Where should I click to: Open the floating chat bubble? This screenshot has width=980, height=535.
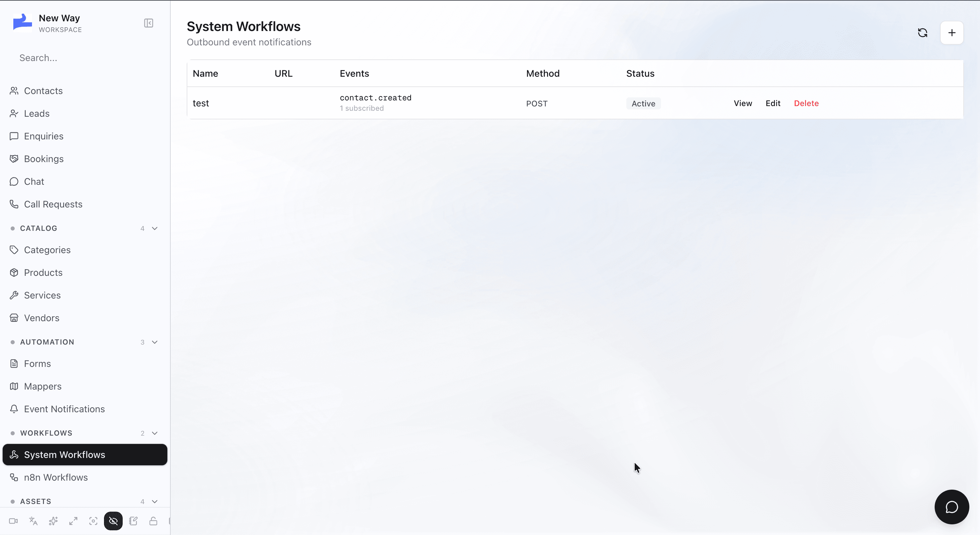tap(952, 507)
